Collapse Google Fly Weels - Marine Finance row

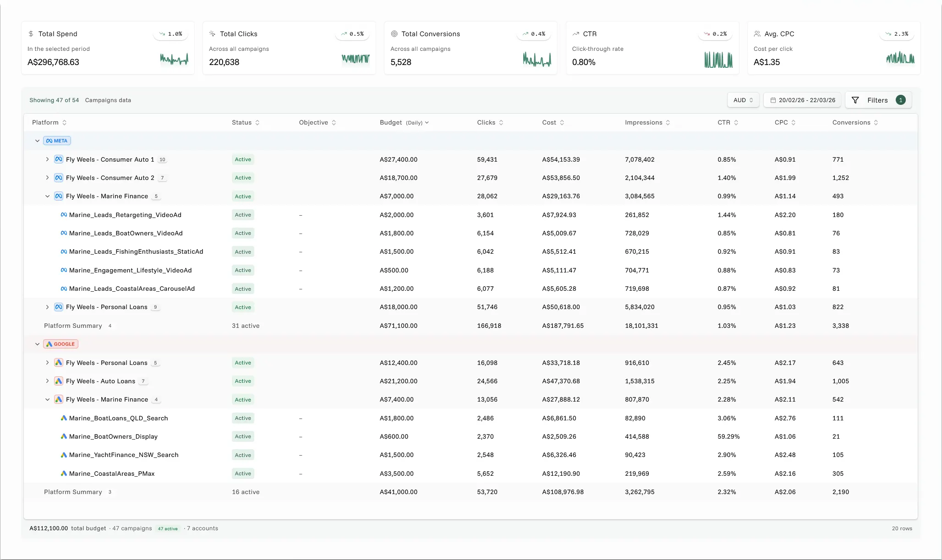click(x=47, y=399)
